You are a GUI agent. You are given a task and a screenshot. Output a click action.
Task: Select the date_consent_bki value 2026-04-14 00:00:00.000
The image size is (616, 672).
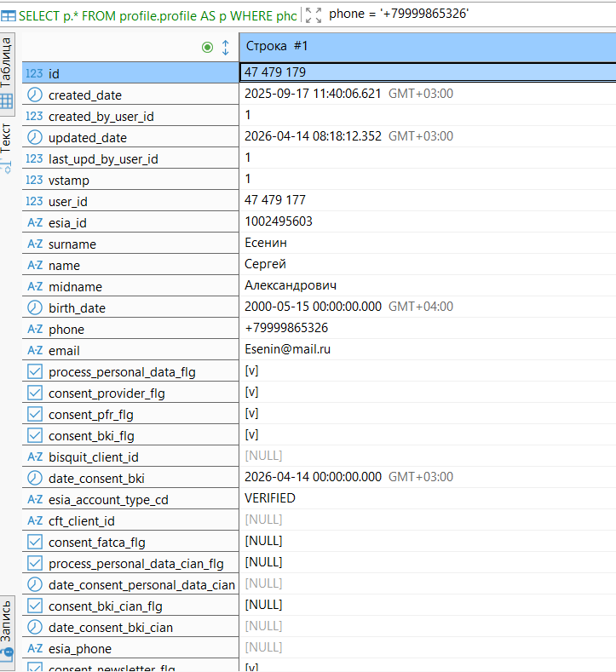click(313, 477)
